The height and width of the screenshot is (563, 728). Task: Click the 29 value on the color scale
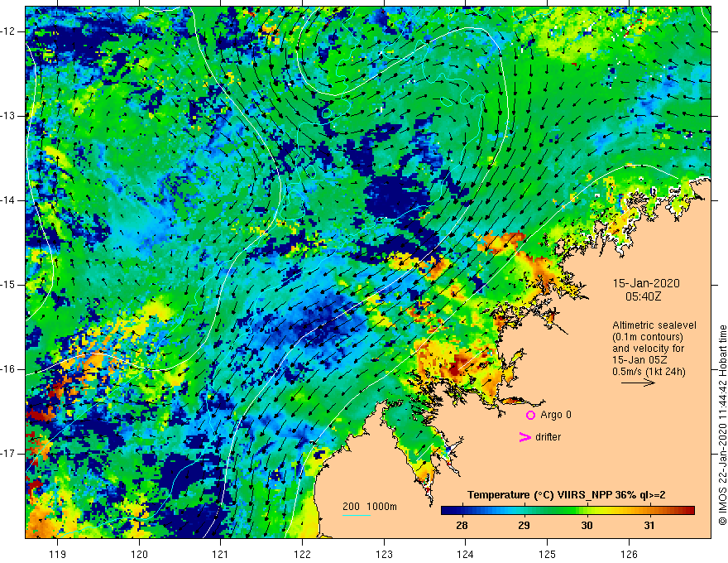524,526
